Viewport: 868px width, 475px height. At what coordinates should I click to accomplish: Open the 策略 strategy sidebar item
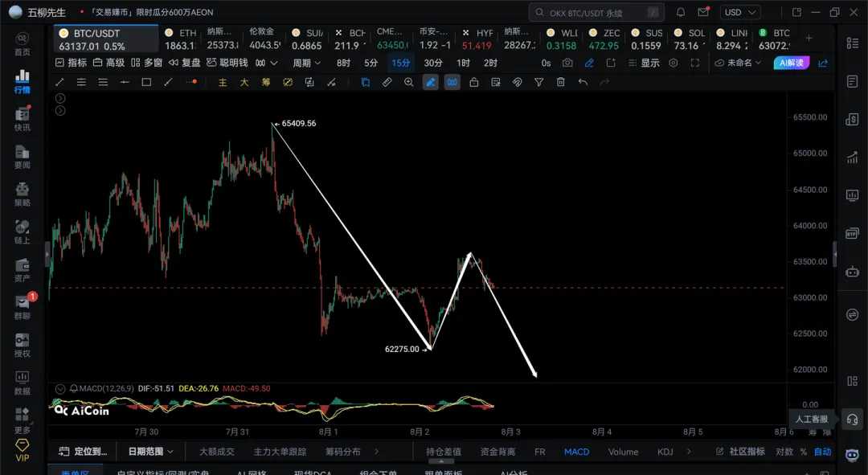click(x=23, y=195)
